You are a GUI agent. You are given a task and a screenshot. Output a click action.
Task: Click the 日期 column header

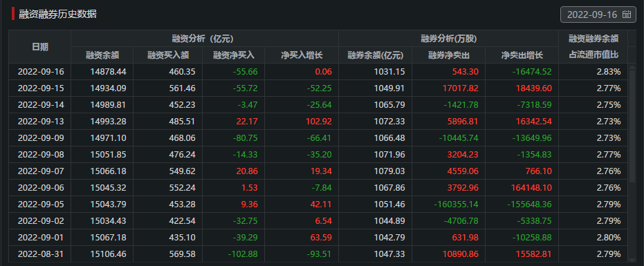point(40,47)
